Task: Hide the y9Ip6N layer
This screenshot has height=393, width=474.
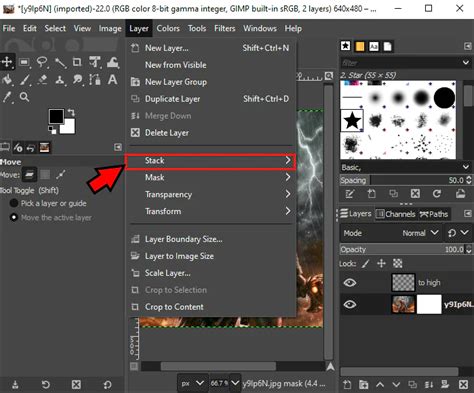Action: [x=350, y=304]
